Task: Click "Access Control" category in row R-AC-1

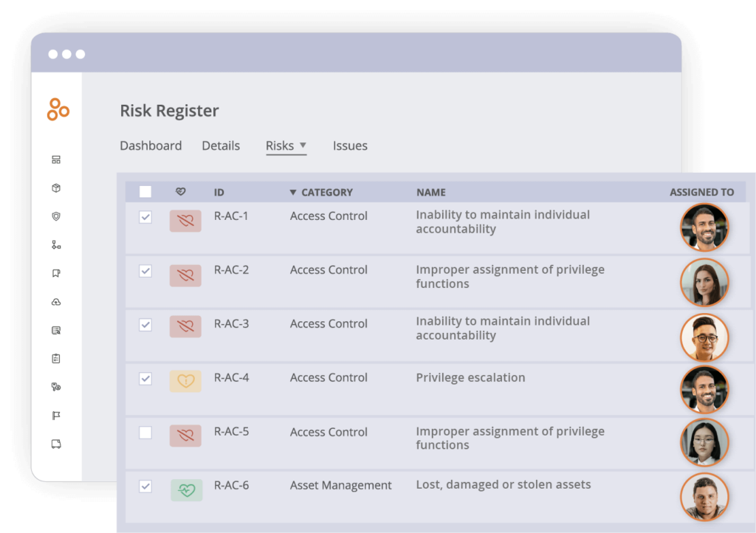Action: point(329,216)
